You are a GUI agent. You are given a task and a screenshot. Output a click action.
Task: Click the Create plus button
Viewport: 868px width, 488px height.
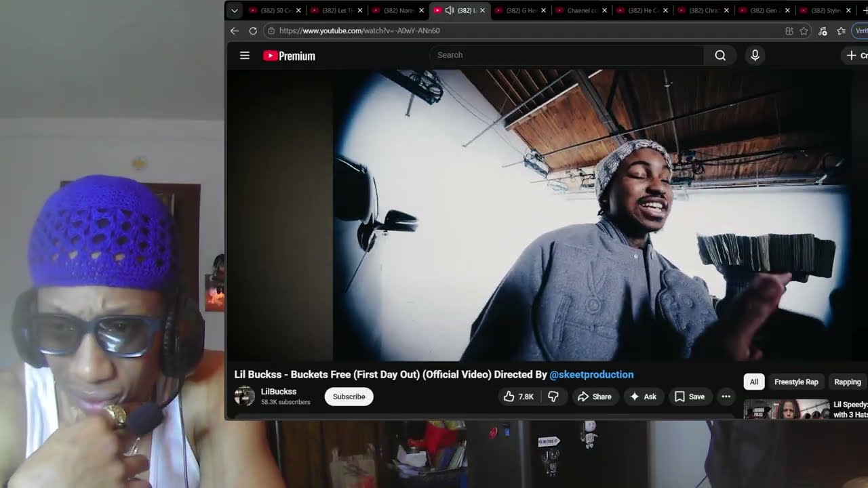[856, 56]
